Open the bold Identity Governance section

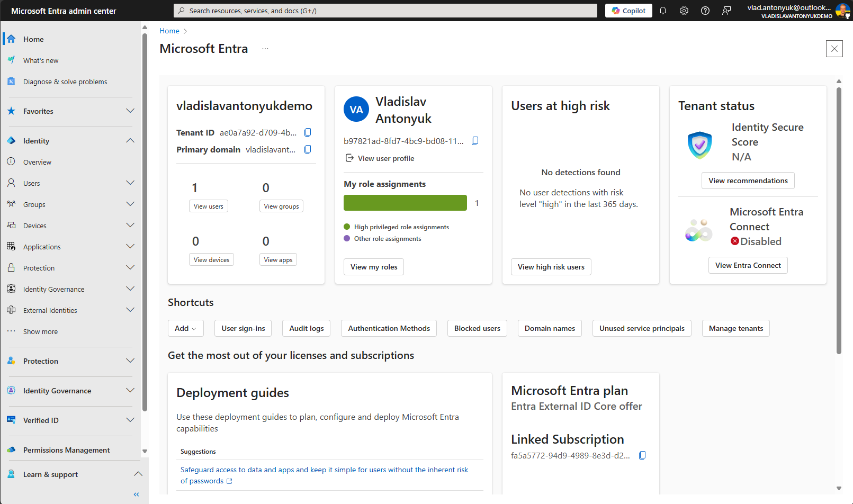pos(57,391)
